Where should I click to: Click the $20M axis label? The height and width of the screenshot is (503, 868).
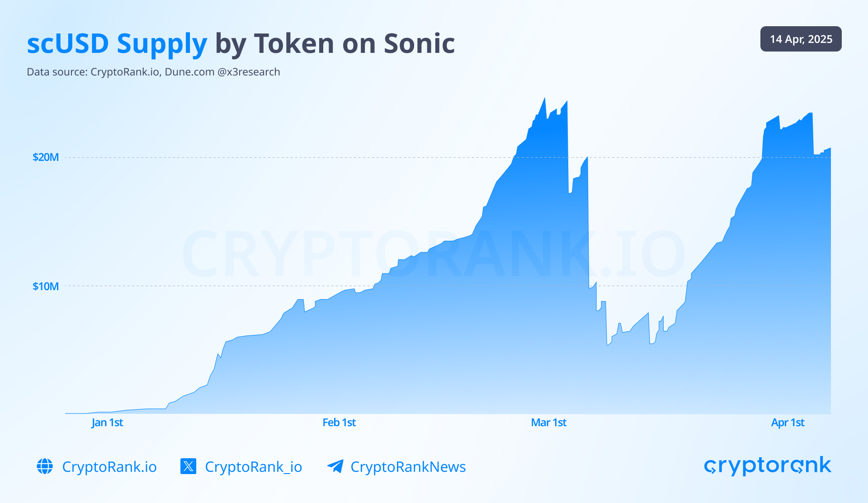point(46,157)
